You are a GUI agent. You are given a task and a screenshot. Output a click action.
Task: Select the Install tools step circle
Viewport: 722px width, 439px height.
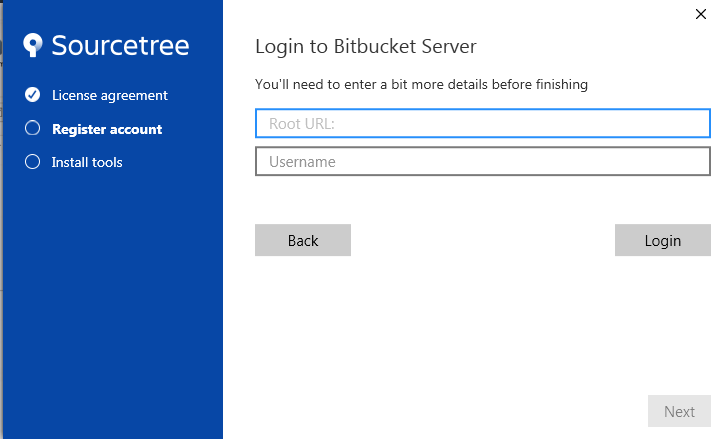pyautogui.click(x=32, y=162)
